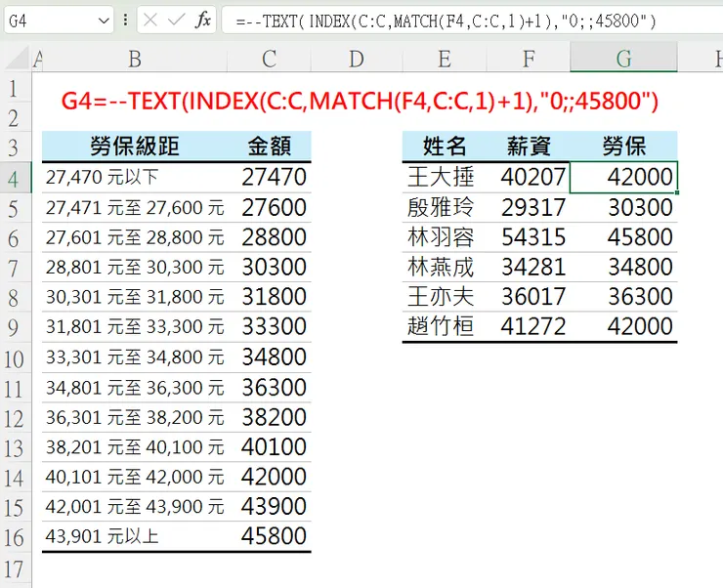Select column D header
723x588 pixels.
(x=357, y=59)
